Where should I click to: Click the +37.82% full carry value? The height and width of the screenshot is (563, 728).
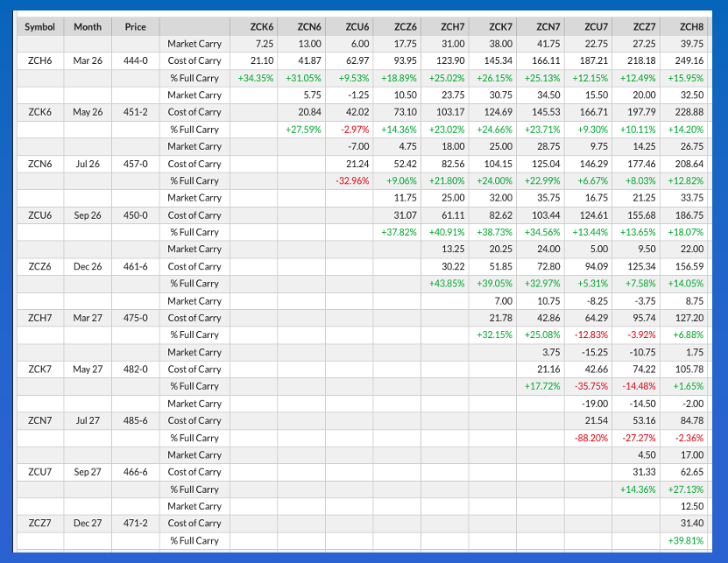(x=399, y=232)
